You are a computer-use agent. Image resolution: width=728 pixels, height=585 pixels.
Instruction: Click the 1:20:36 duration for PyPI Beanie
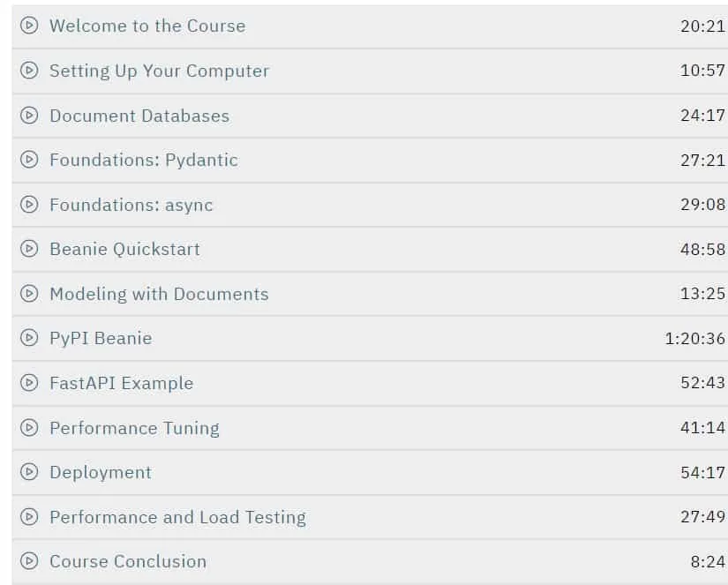coord(695,339)
